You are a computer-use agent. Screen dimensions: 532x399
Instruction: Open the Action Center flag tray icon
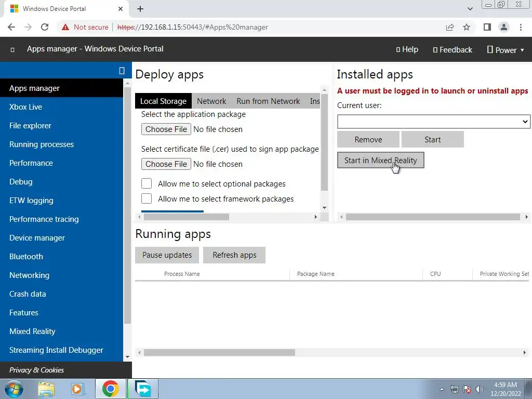(467, 389)
